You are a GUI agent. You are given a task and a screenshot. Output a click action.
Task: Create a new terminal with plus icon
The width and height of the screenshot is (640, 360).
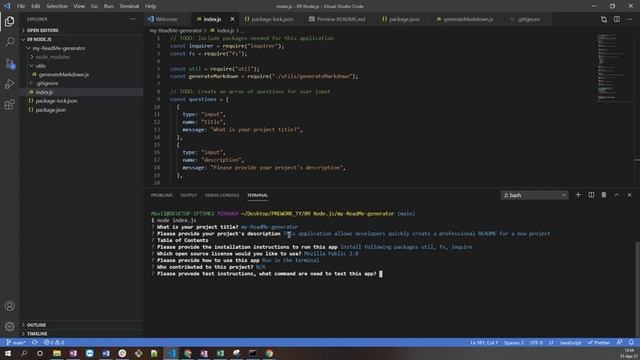click(x=578, y=195)
